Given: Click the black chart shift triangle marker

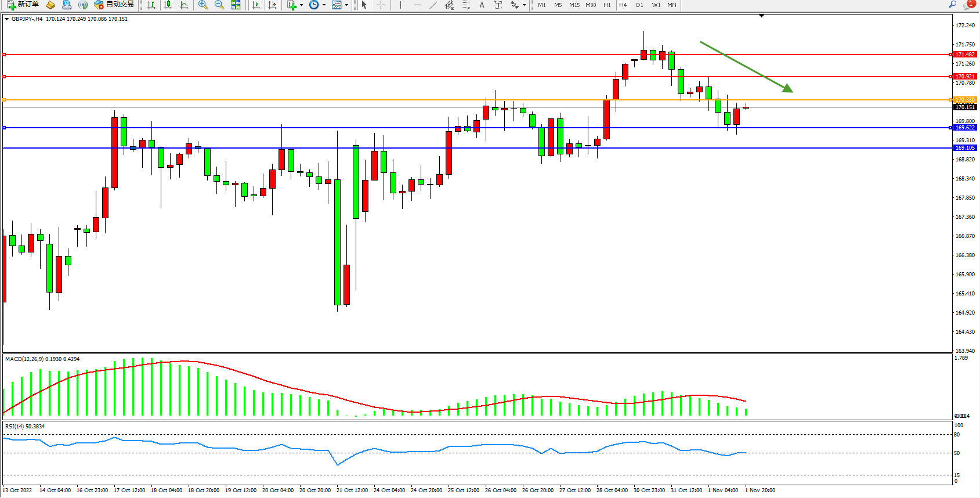Looking at the screenshot, I should [x=761, y=16].
